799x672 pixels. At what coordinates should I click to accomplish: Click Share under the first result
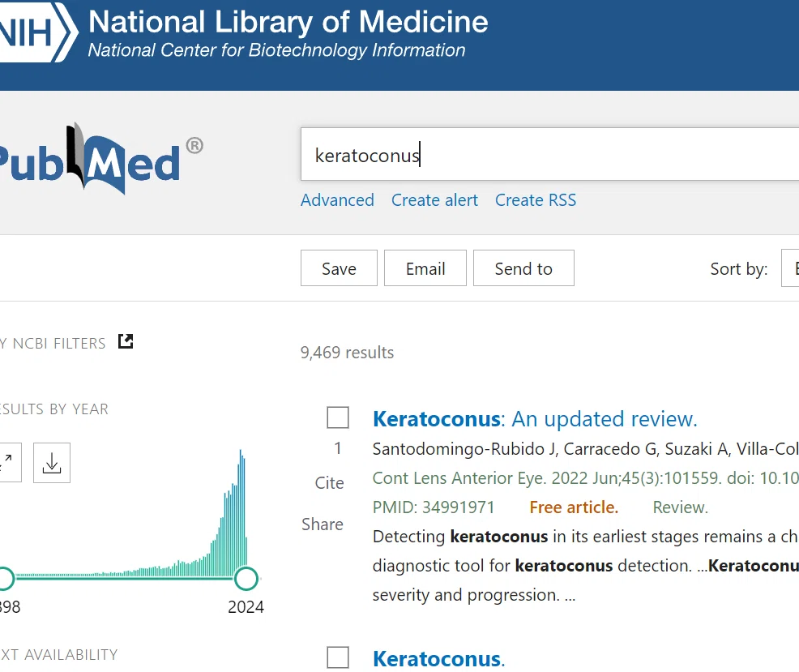(x=323, y=524)
